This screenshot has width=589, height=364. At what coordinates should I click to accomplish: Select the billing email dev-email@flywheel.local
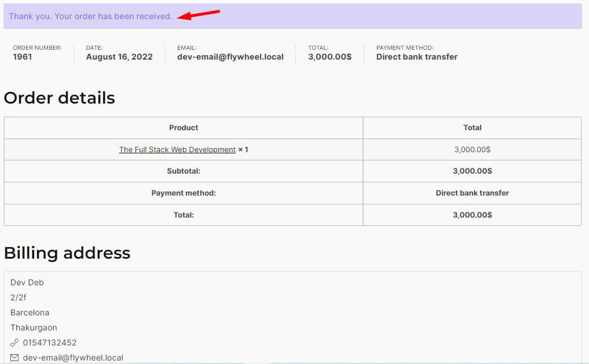click(x=73, y=358)
